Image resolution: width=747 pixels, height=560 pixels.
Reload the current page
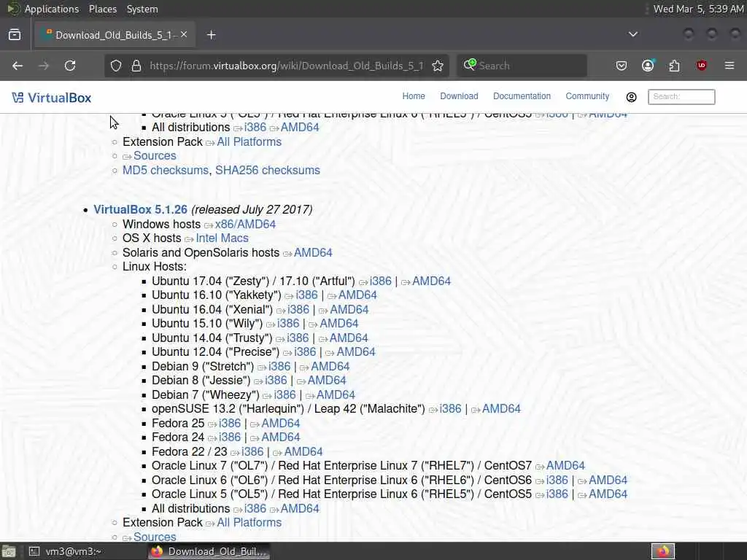70,66
